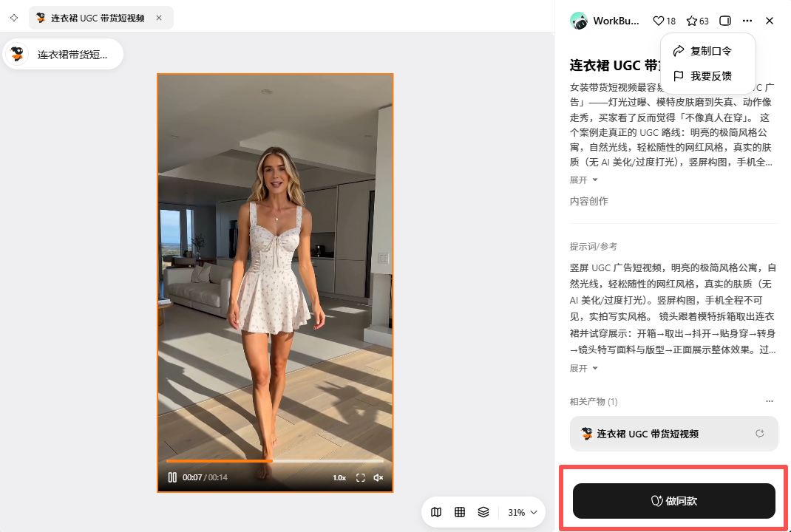
Task: Open the layers icon in bottom toolbar
Action: (x=483, y=512)
